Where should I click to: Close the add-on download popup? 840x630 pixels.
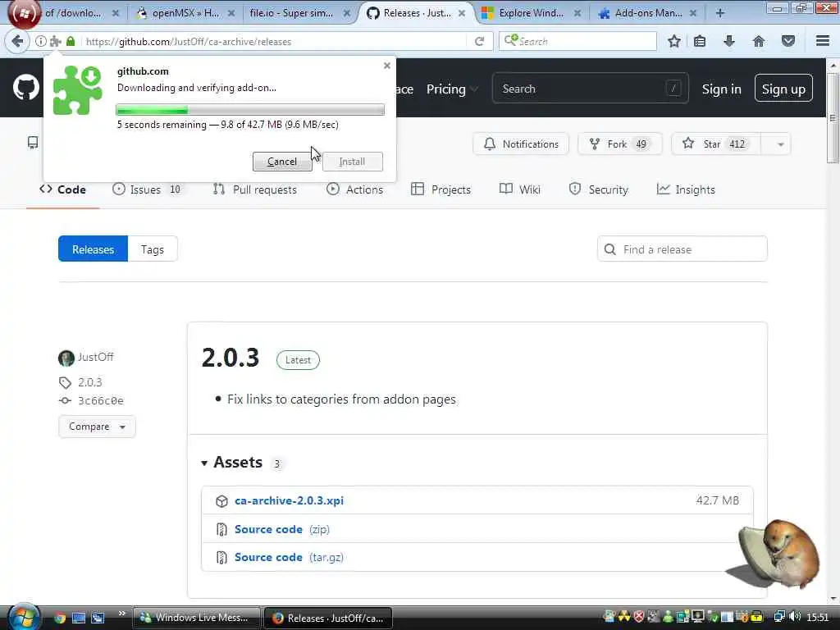coord(387,66)
